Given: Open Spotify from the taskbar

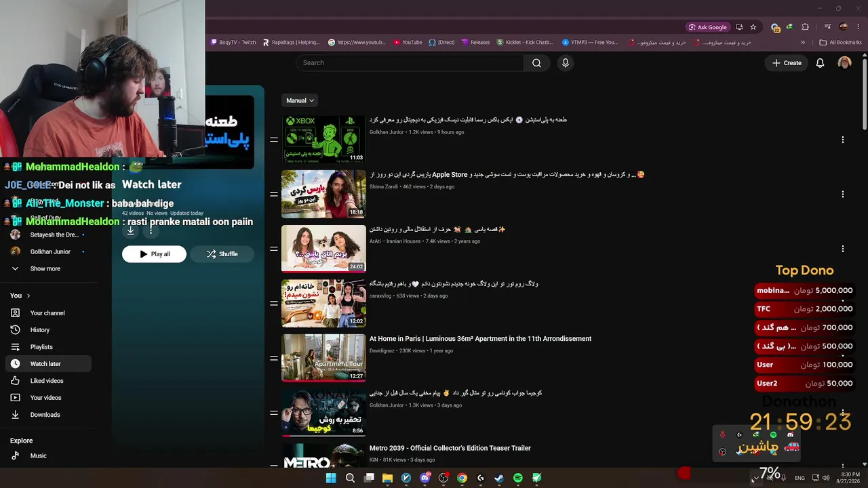Looking at the screenshot, I should click(x=518, y=478).
